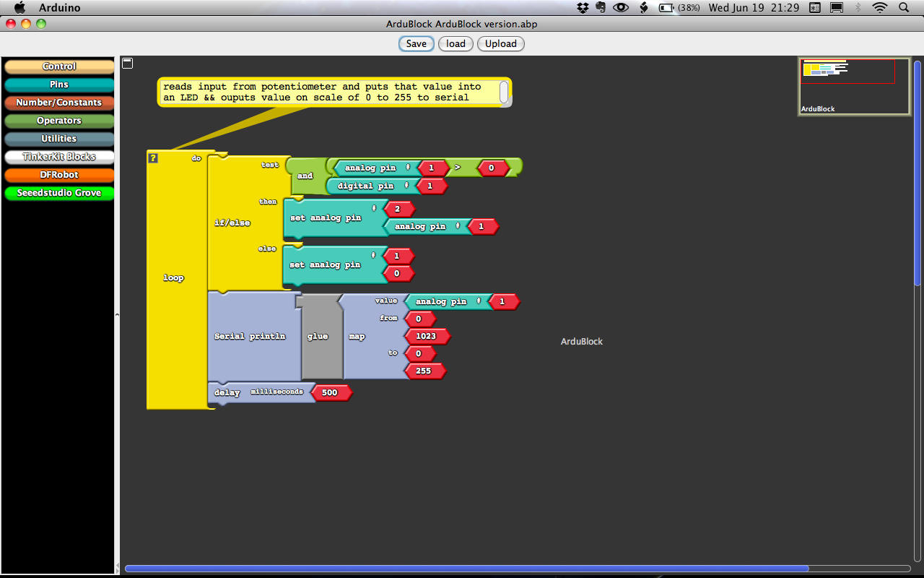Open the Operators block drawer
This screenshot has height=578, width=924.
click(59, 121)
